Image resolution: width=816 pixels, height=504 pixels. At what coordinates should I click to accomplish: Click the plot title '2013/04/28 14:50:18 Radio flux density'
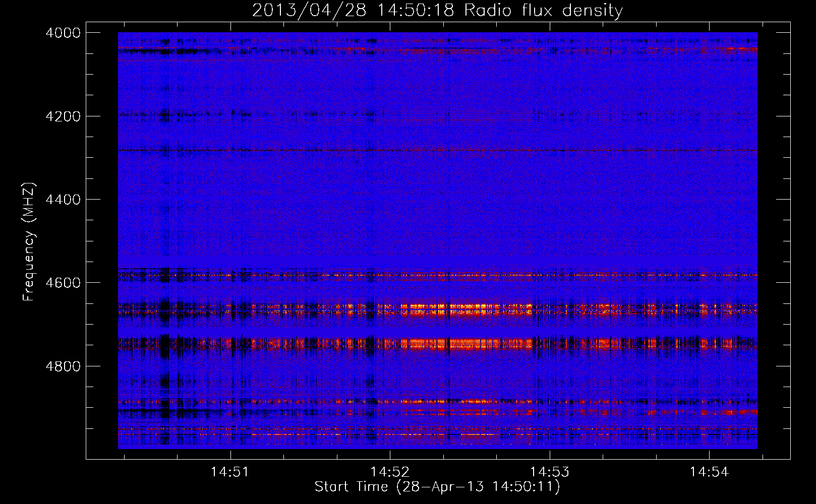(x=437, y=11)
